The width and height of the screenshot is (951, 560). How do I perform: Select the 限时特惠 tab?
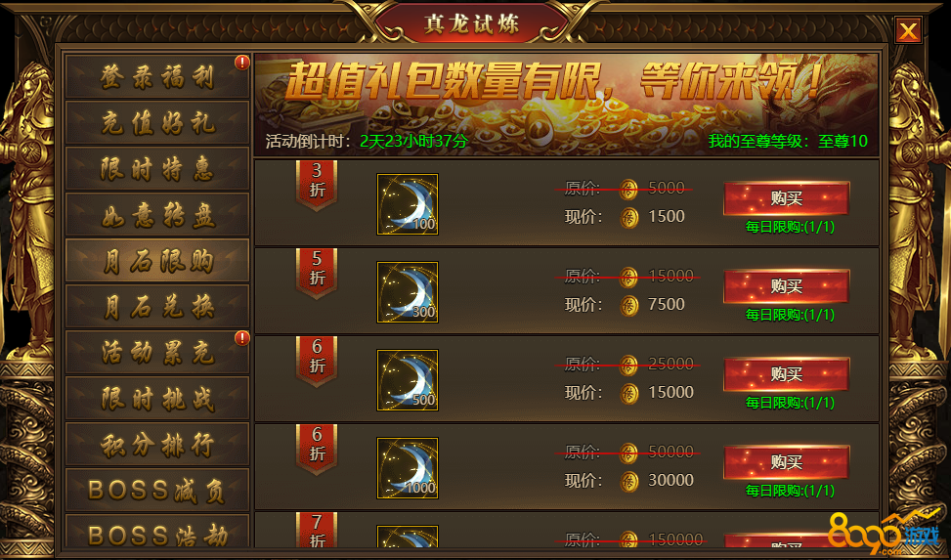[x=157, y=169]
